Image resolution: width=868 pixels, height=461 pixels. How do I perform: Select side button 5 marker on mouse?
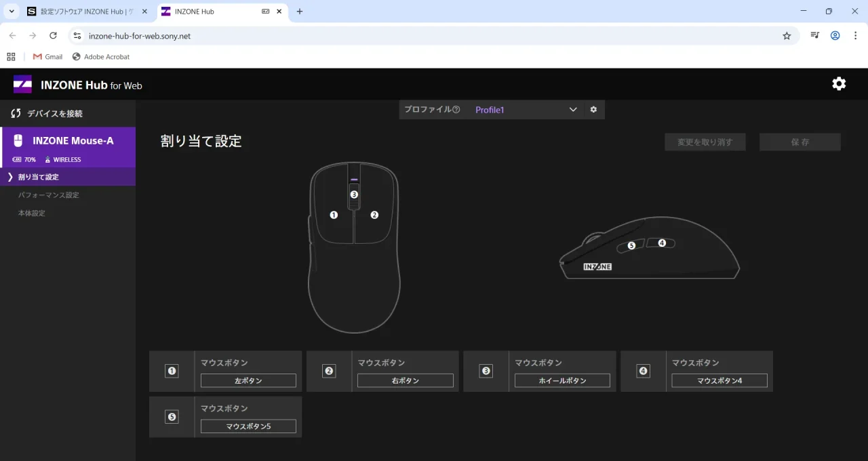point(631,245)
